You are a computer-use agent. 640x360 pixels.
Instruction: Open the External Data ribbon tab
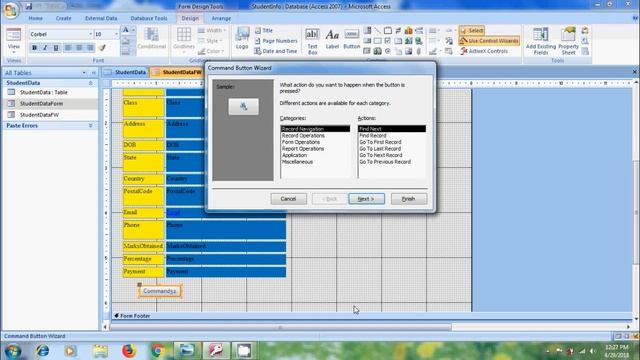(101, 18)
